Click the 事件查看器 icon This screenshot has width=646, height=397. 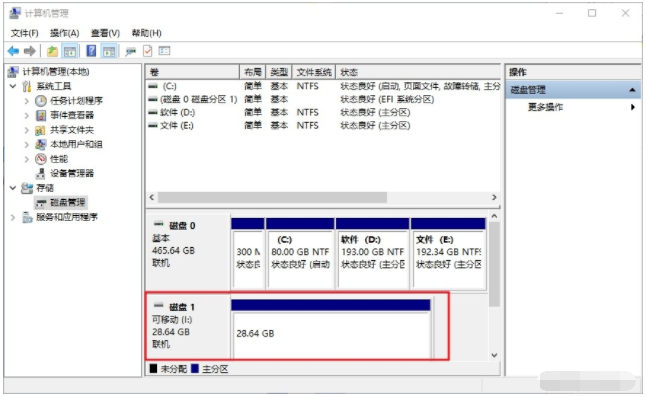point(40,115)
